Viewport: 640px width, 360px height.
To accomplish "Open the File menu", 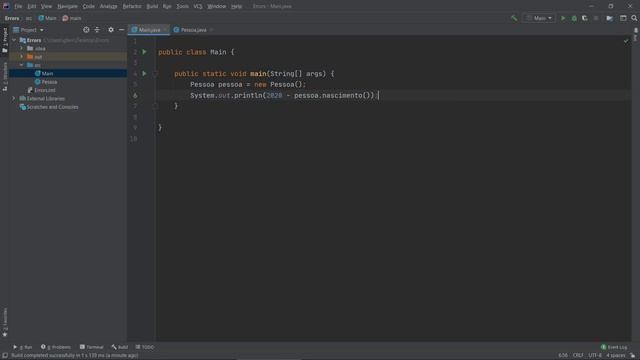I will (x=18, y=6).
